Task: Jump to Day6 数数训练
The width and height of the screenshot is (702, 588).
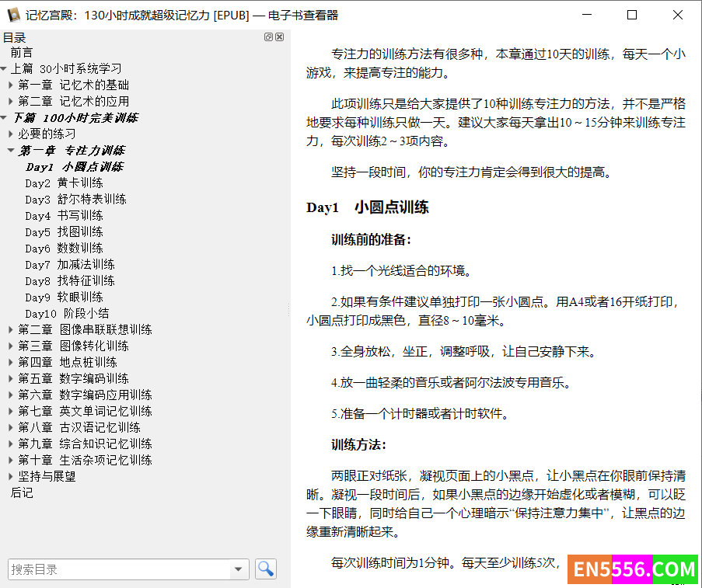Action: pos(64,249)
